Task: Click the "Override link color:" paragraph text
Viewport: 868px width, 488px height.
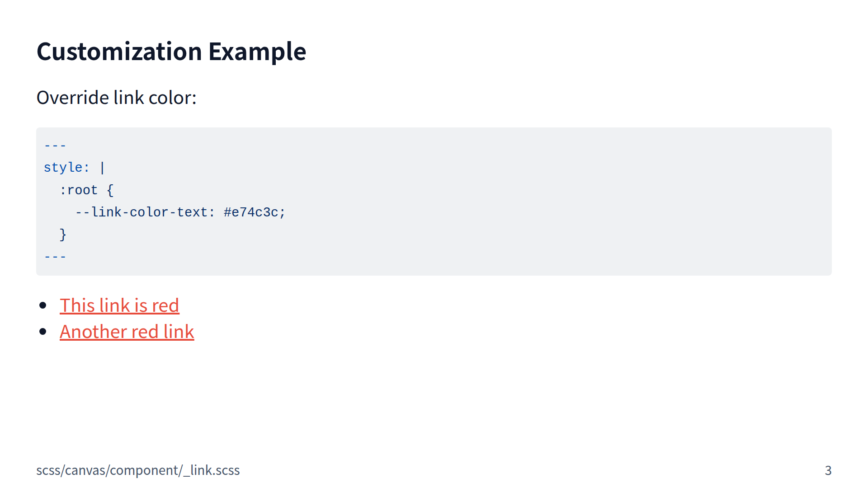Action: point(116,98)
